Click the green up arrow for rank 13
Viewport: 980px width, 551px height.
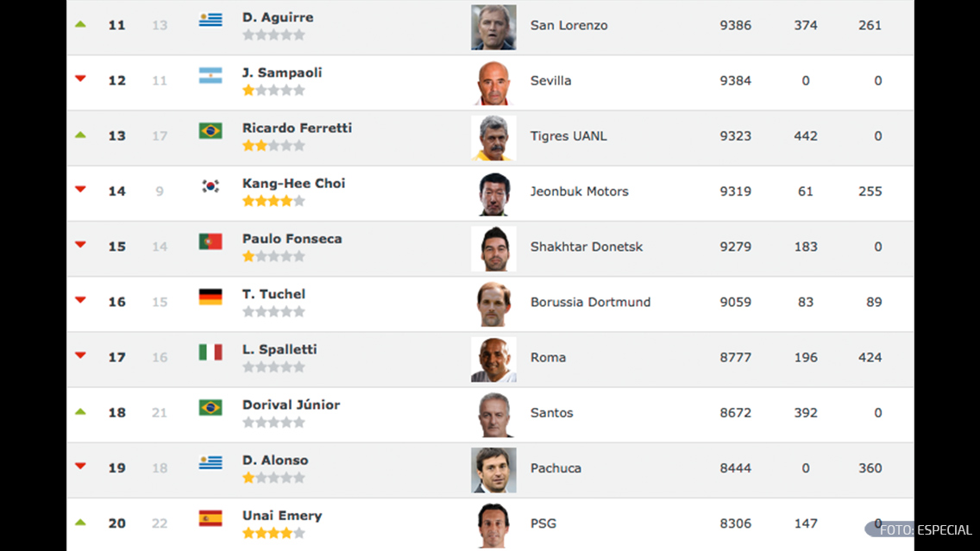click(x=80, y=135)
